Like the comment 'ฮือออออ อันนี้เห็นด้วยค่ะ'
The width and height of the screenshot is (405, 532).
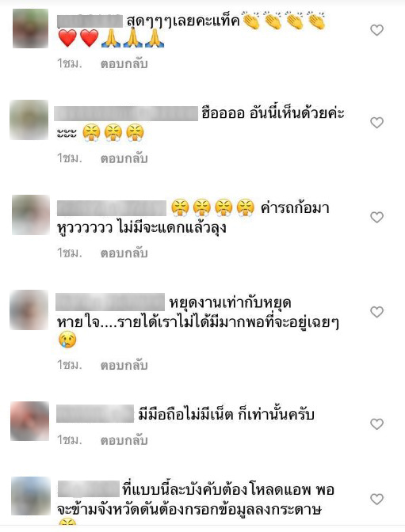coord(376,123)
